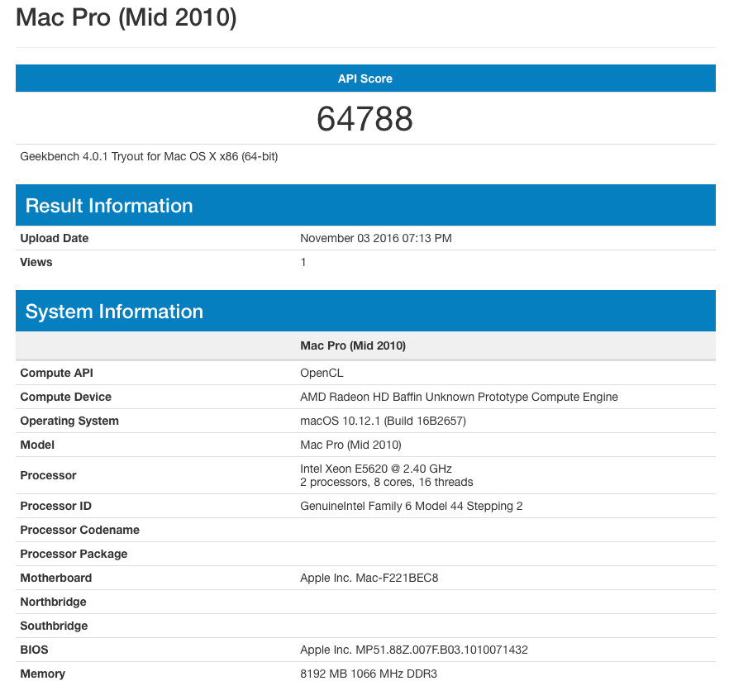729x700 pixels.
Task: Click the score value 64788
Action: 365,118
